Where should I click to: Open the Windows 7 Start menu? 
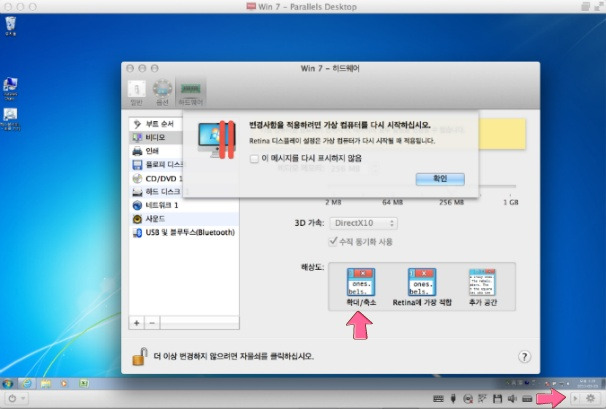tap(8, 383)
